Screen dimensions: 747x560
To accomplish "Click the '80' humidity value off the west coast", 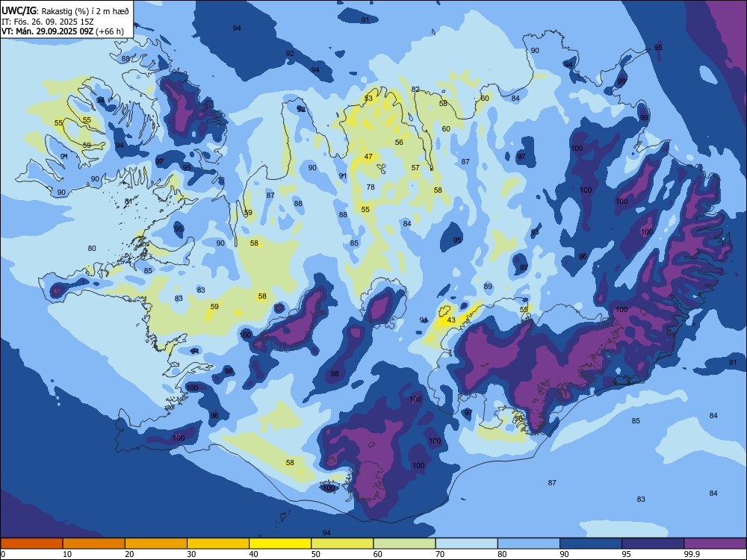I will click(x=92, y=248).
